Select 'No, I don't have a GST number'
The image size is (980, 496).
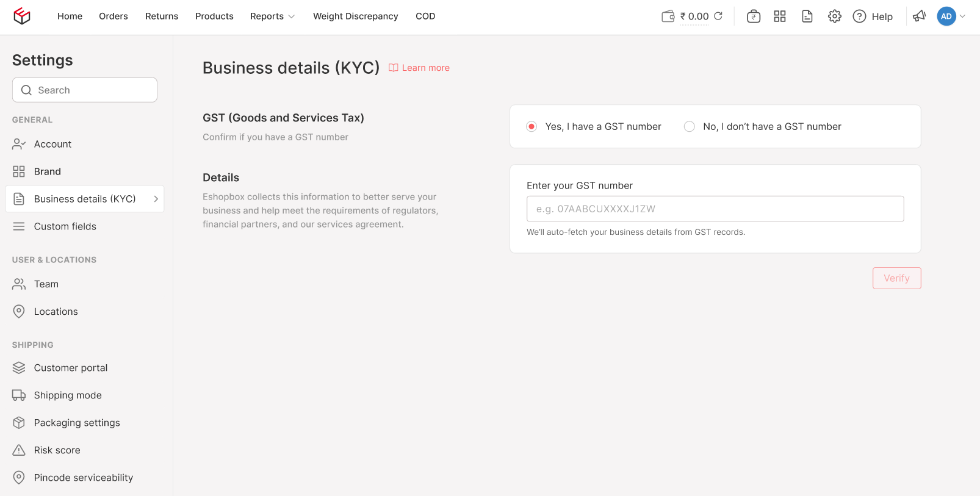[690, 126]
